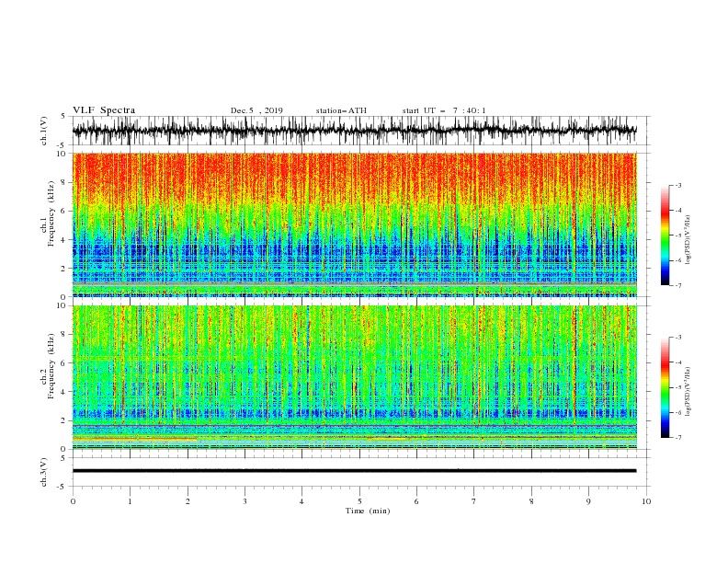Click the "10" kHz tick of ch.2 frequency axis
The width and height of the screenshot is (728, 563).
62,305
